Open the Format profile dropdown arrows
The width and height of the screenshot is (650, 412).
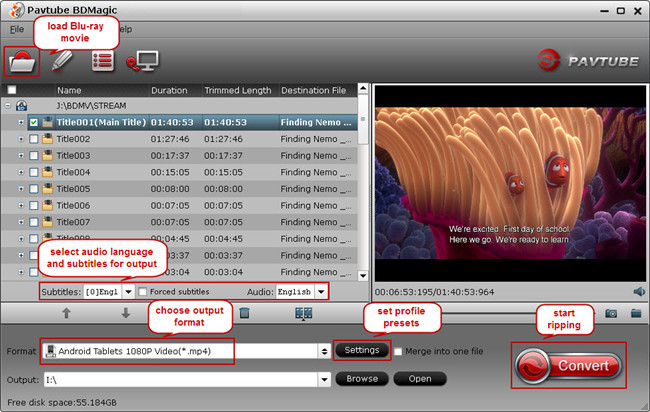click(324, 351)
